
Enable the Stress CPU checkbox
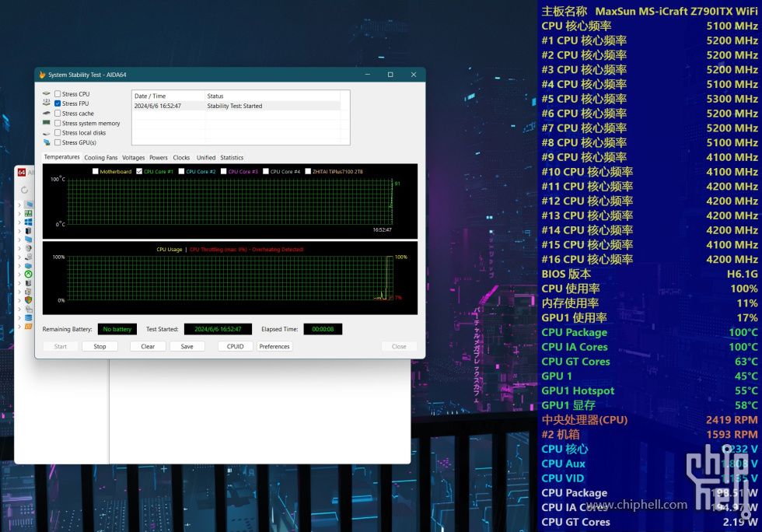(58, 94)
